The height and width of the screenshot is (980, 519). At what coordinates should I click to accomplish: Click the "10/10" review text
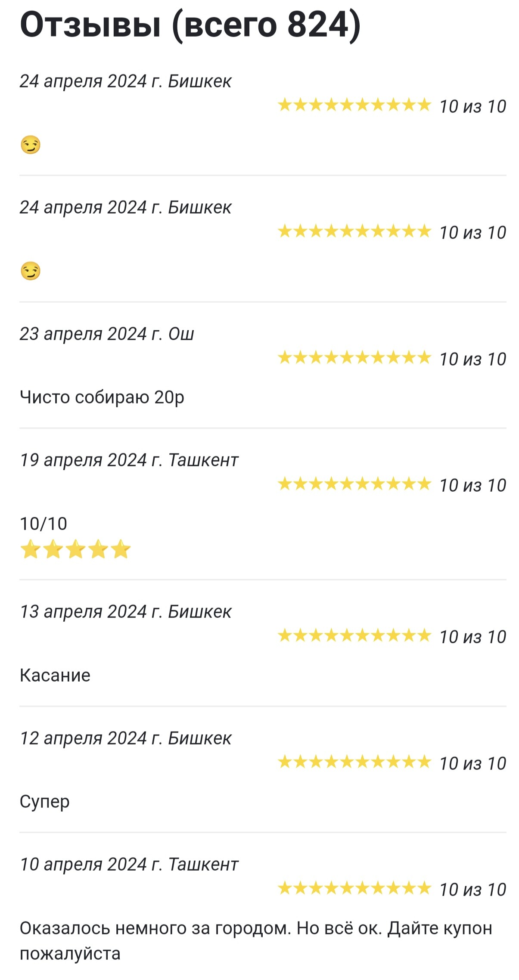point(44,524)
